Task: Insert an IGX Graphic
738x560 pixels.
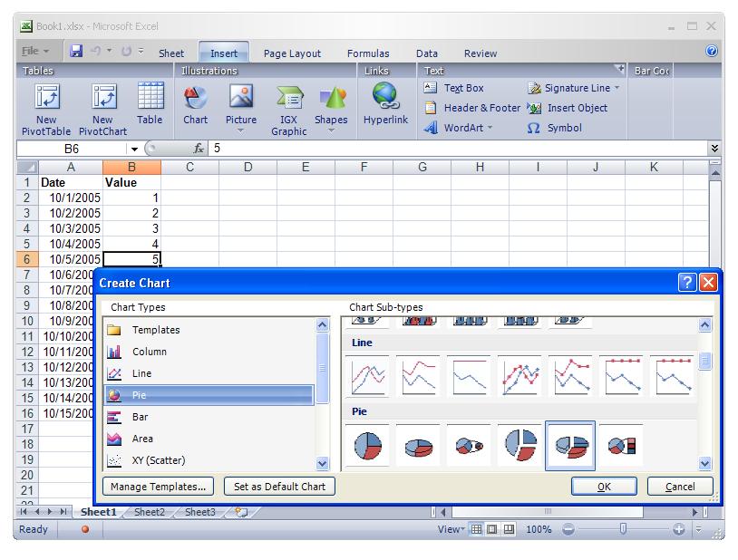Action: click(288, 111)
